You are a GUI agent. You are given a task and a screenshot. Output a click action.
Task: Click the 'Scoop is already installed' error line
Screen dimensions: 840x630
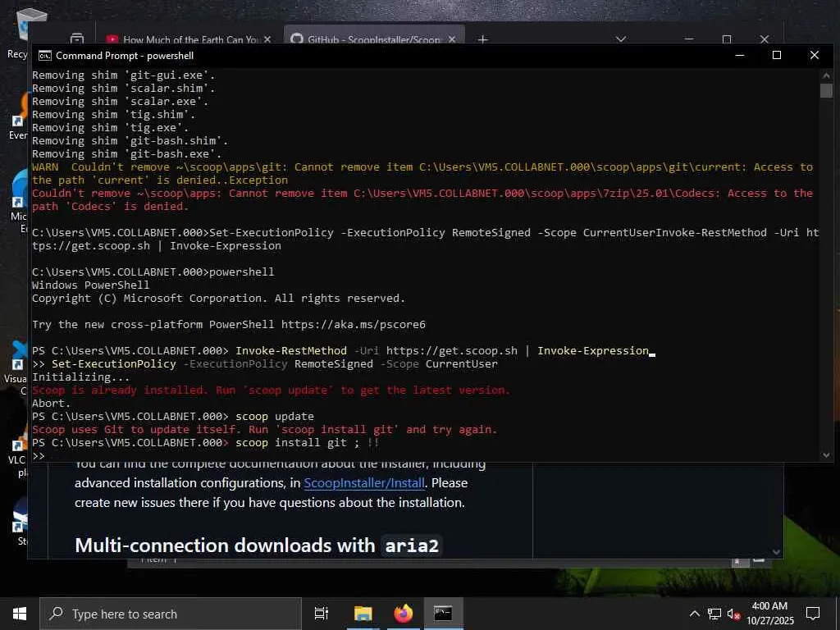(271, 390)
